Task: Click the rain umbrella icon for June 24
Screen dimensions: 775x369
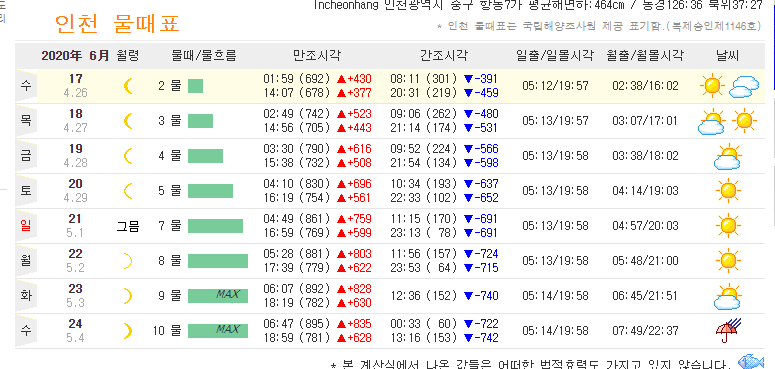Action: point(728,331)
